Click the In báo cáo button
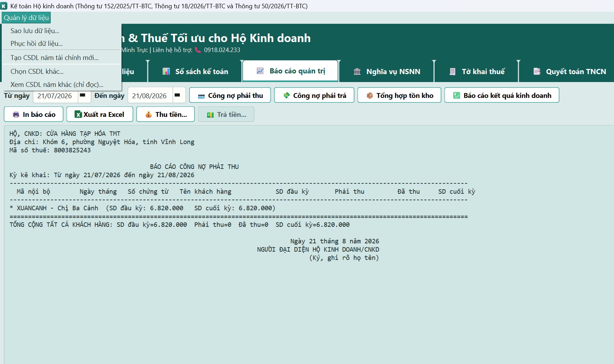The image size is (614, 364). tap(33, 114)
